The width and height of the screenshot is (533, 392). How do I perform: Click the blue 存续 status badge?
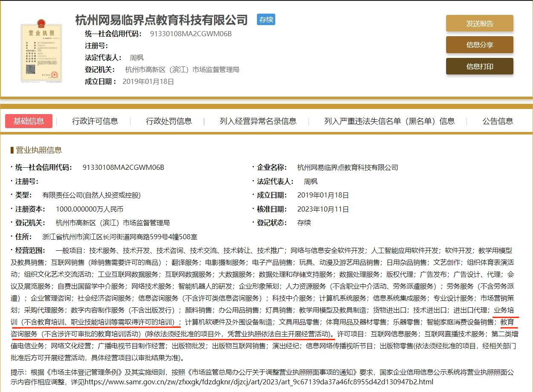click(266, 20)
